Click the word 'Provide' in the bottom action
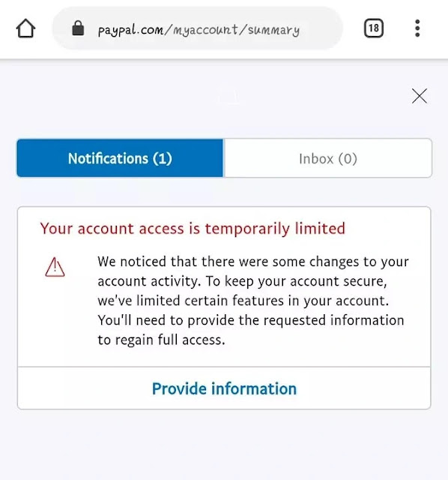Viewport: 448px width, 480px height. (180, 388)
